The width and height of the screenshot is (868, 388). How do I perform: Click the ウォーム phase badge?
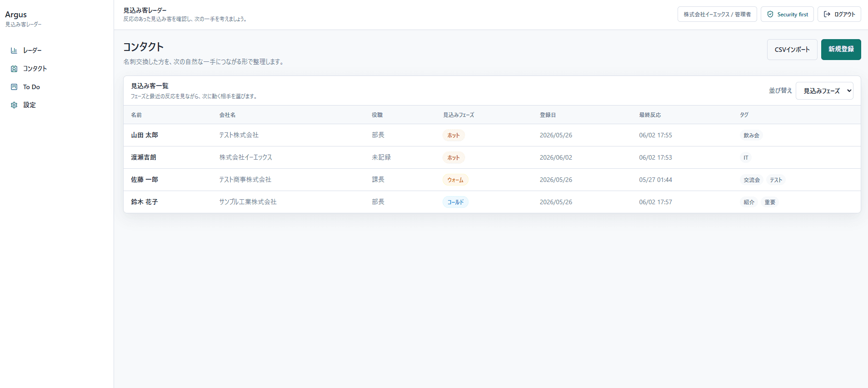click(455, 180)
